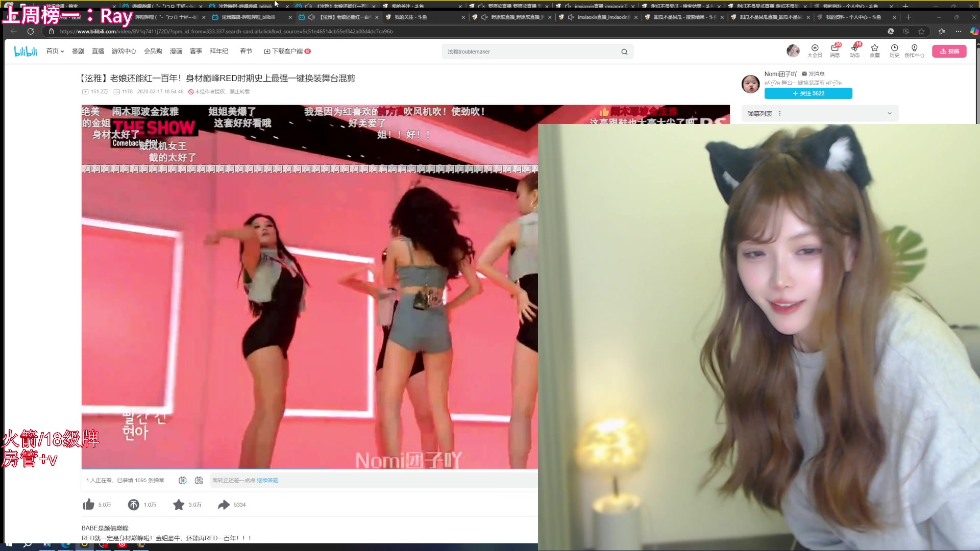This screenshot has width=980, height=551.
Task: Open the 动态 feed icon
Action: point(854,51)
